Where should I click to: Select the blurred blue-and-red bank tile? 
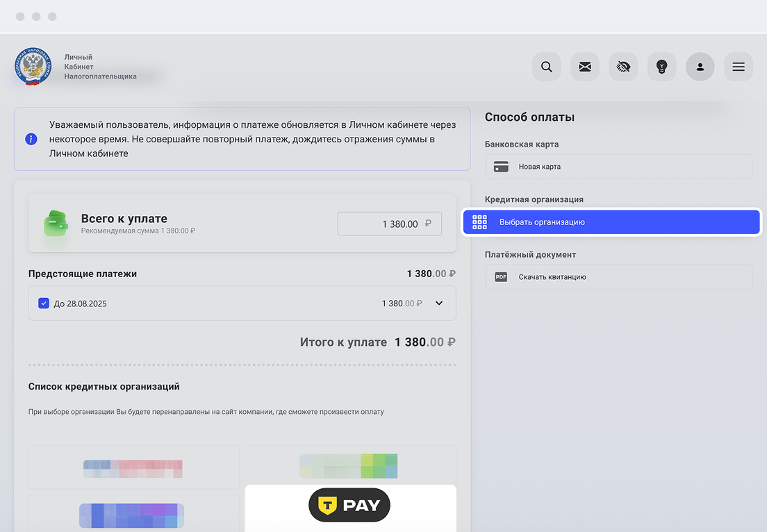(x=133, y=468)
